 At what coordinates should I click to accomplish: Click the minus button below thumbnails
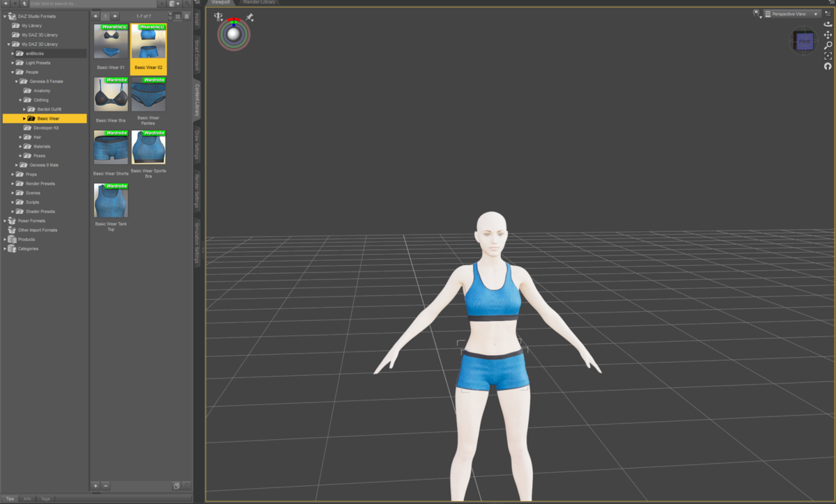click(x=105, y=485)
